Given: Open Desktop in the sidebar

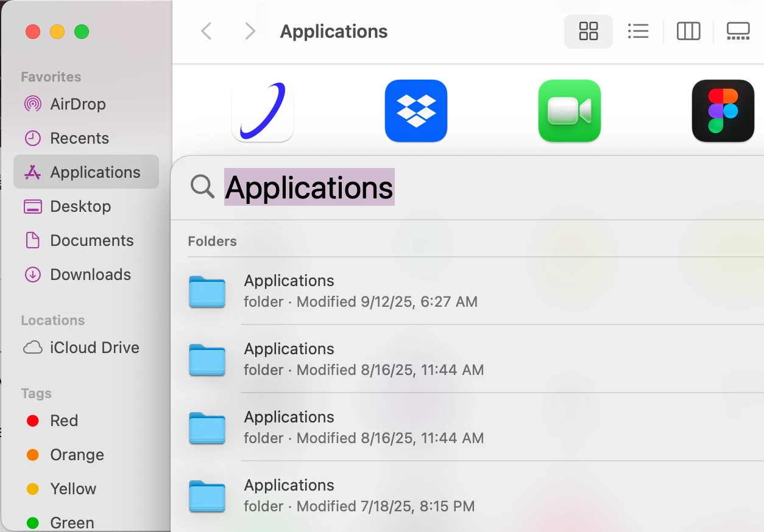Looking at the screenshot, I should [86, 206].
